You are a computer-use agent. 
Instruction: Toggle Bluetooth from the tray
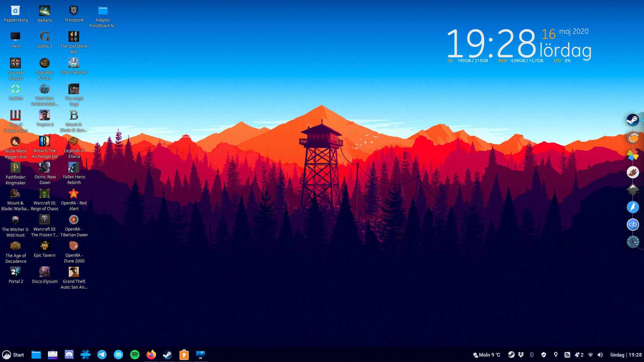coord(532,355)
